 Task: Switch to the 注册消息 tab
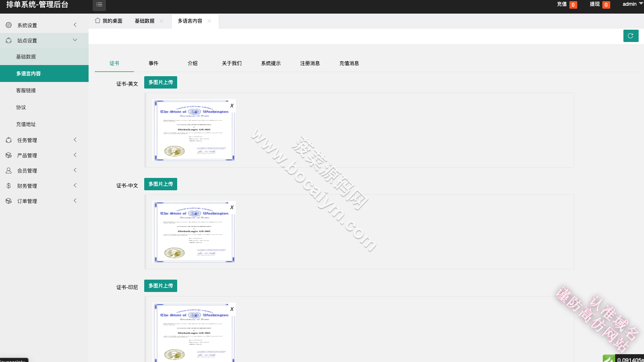[x=310, y=63]
